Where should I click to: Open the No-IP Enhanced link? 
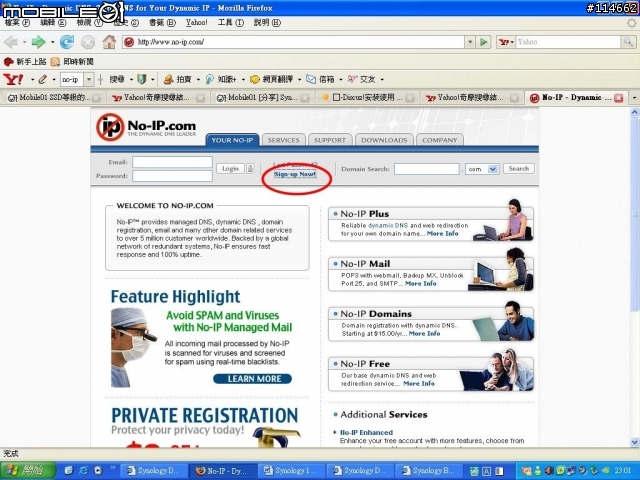point(366,432)
